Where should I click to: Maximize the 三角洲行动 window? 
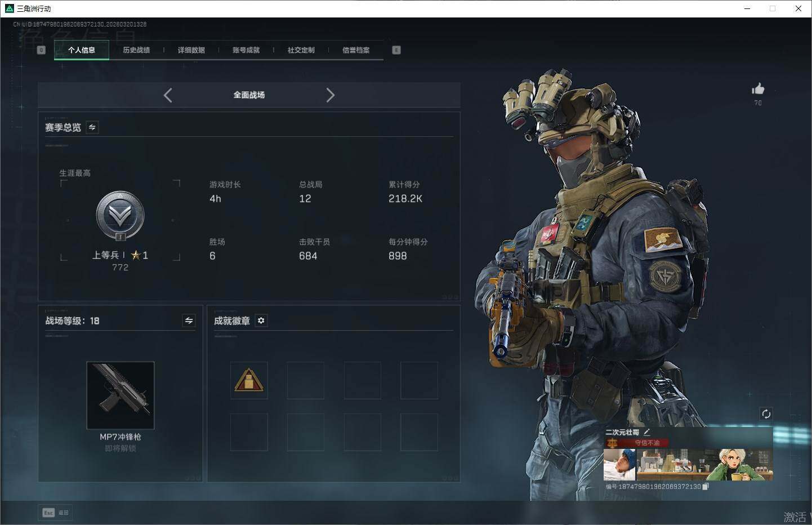click(x=773, y=8)
